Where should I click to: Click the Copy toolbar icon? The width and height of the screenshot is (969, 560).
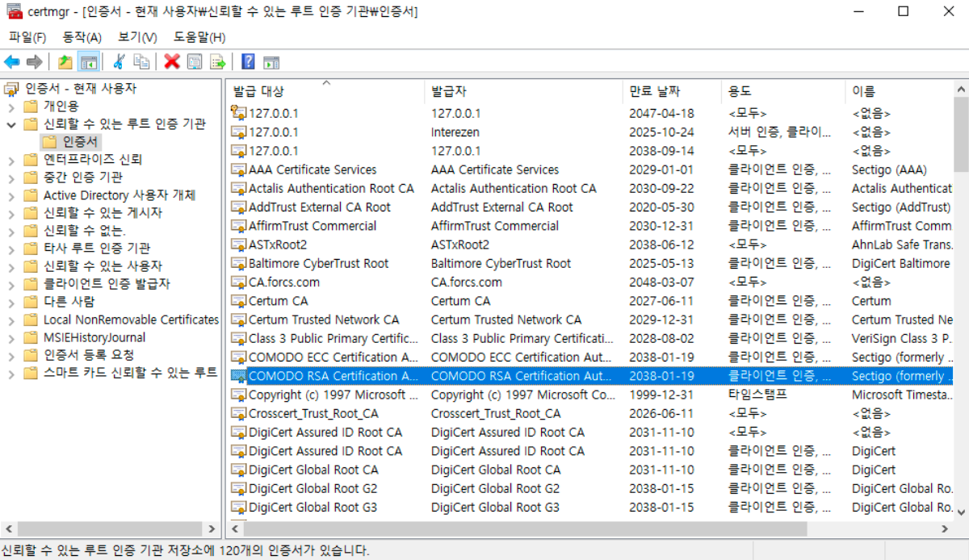[x=141, y=62]
